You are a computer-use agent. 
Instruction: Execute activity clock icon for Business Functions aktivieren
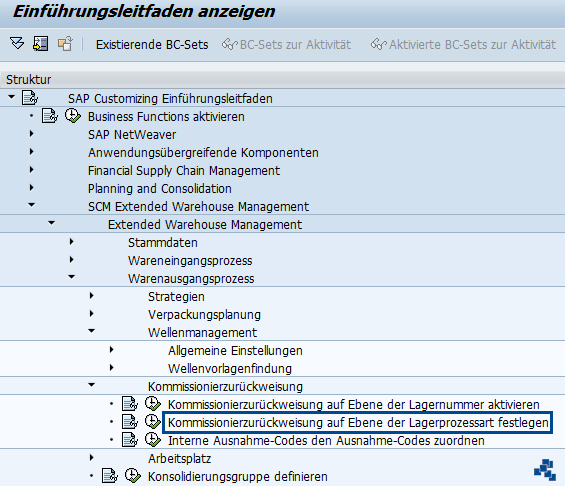(73, 116)
